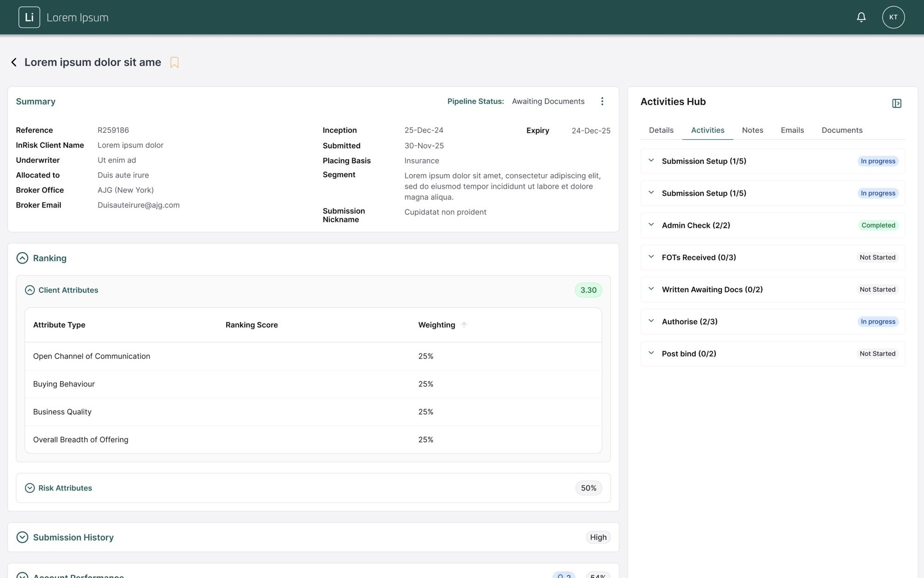This screenshot has height=578, width=924.
Task: Collapse the Client Attributes panel
Action: coord(30,290)
